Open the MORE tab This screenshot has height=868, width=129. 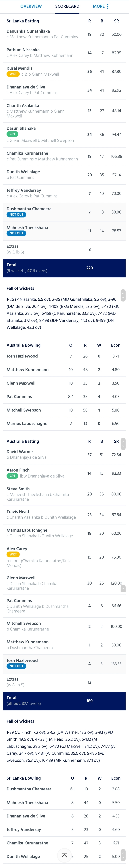click(x=99, y=6)
